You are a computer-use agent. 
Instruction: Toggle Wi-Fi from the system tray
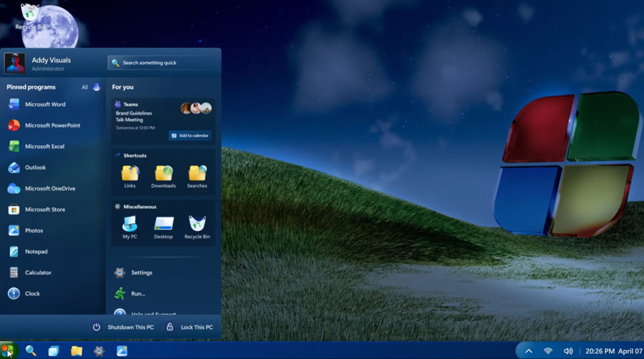[548, 351]
